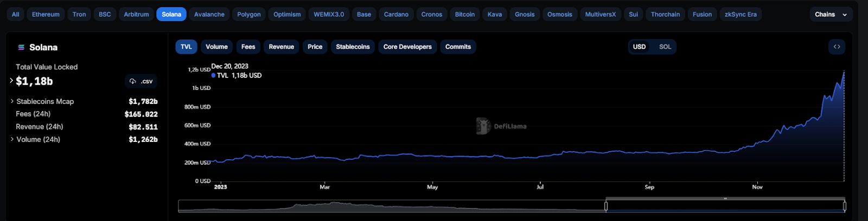Toggle the Volume chart metric
This screenshot has height=221, width=868.
point(216,47)
